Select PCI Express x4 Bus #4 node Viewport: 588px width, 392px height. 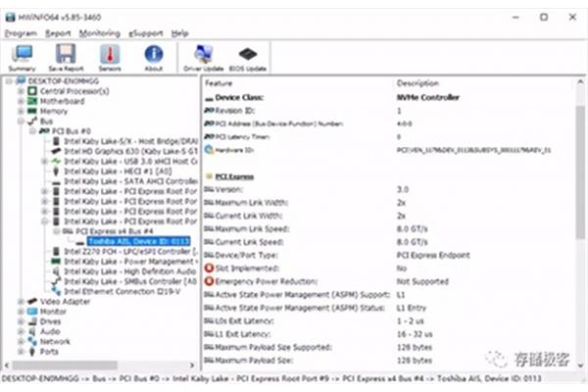pyautogui.click(x=115, y=231)
